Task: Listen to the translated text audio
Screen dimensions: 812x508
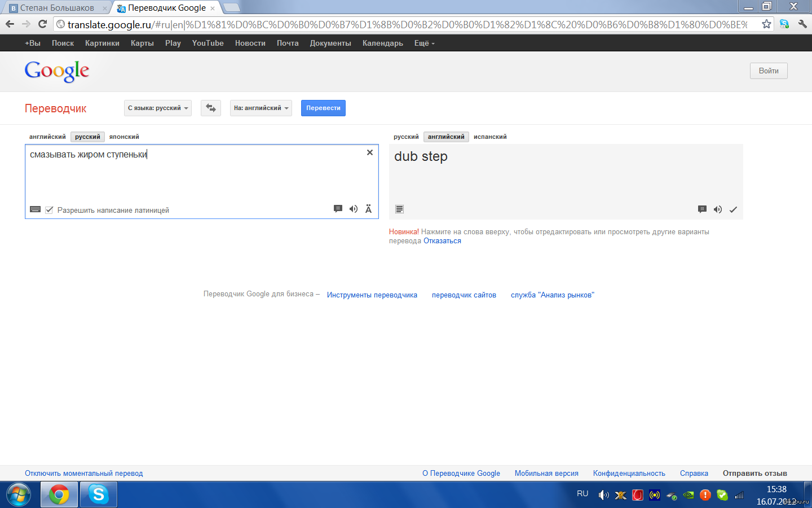Action: (717, 209)
